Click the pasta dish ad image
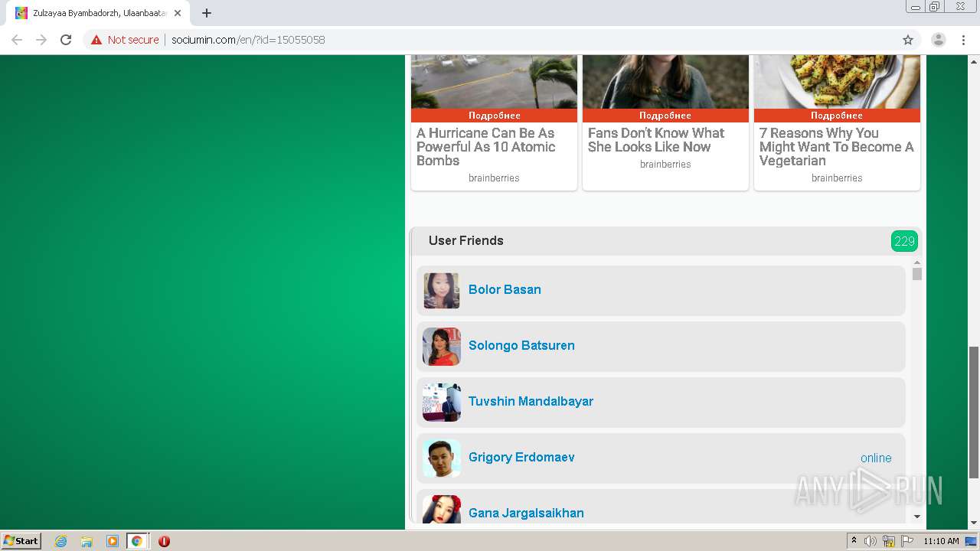Image resolution: width=980 pixels, height=551 pixels. pyautogui.click(x=837, y=82)
